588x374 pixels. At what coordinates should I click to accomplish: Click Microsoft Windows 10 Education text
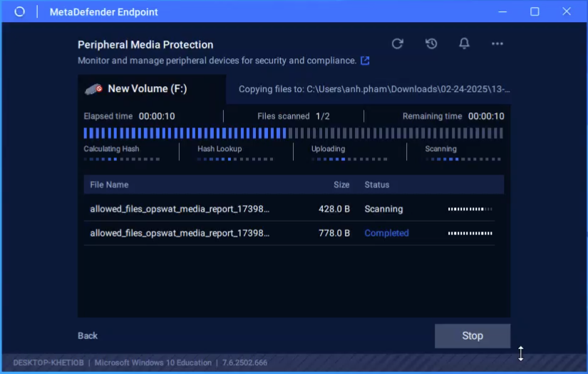(153, 363)
